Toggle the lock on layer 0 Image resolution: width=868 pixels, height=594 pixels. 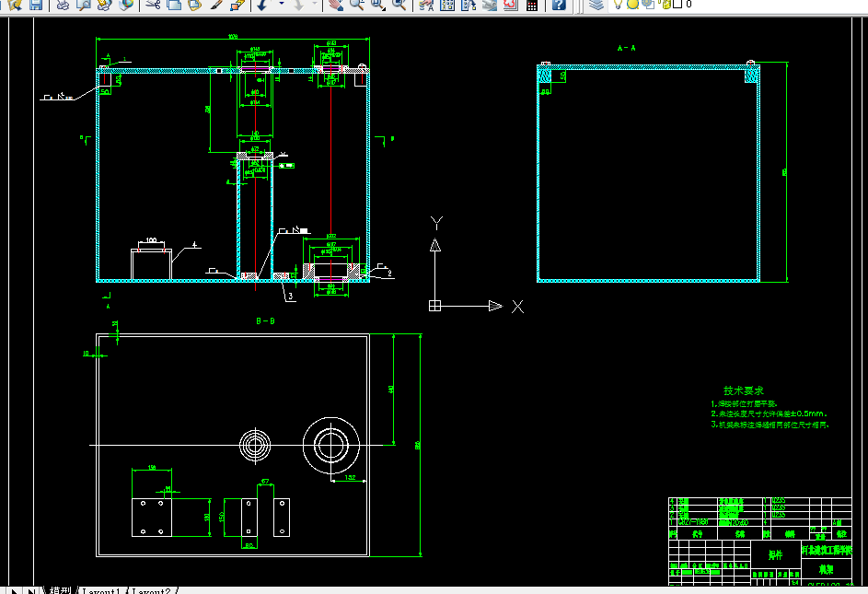[665, 5]
